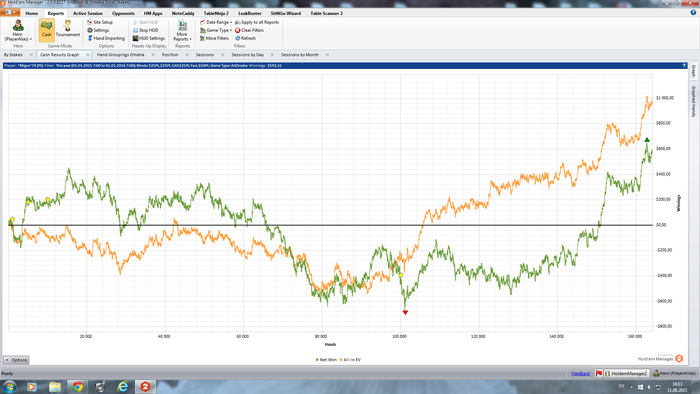Select the Cash Results Graph tab
Viewport: 700px width, 394px height.
coord(59,54)
